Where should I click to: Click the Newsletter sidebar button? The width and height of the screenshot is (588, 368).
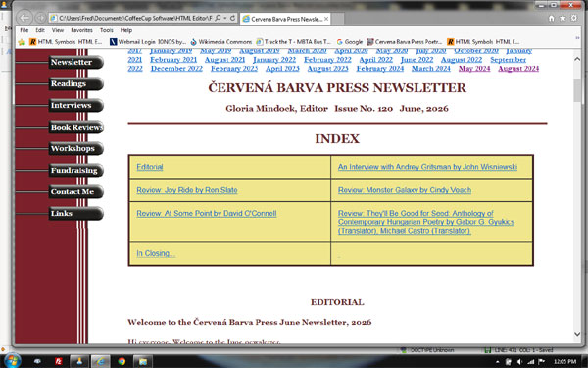pyautogui.click(x=75, y=63)
